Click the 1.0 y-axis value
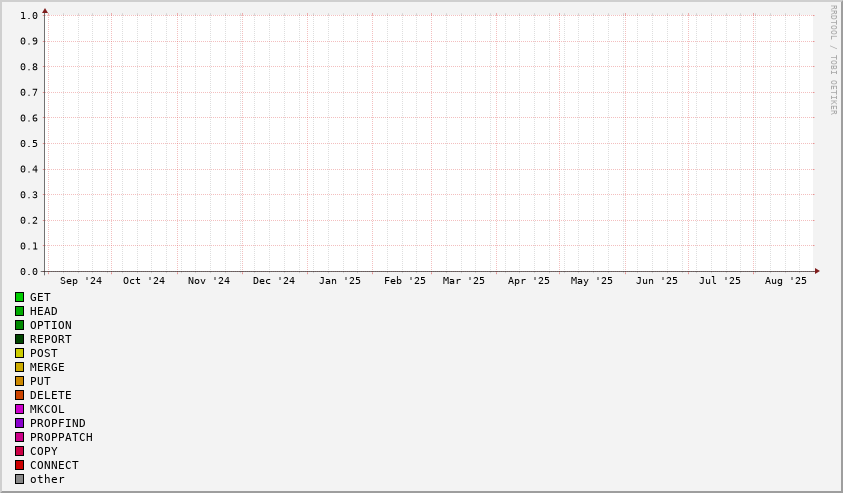This screenshot has height=493, width=843. coord(29,16)
